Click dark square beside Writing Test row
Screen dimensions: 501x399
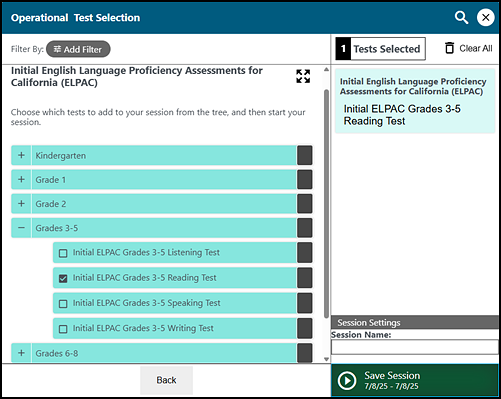coord(305,328)
